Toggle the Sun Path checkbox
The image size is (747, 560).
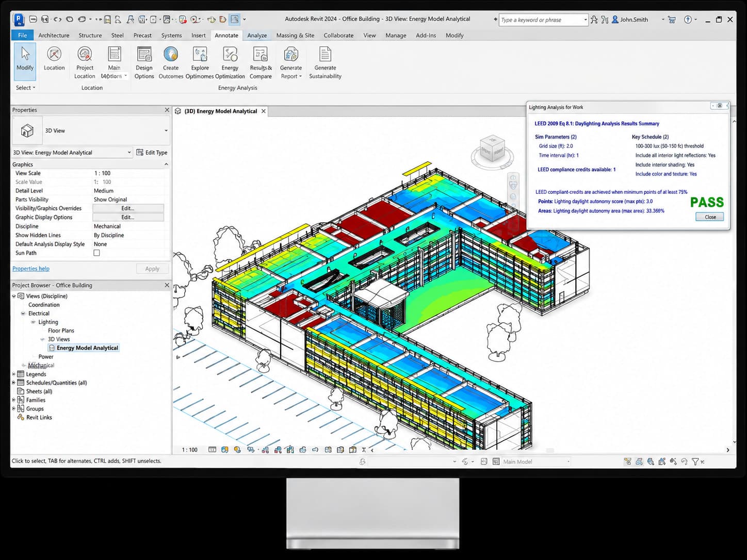[x=96, y=253]
